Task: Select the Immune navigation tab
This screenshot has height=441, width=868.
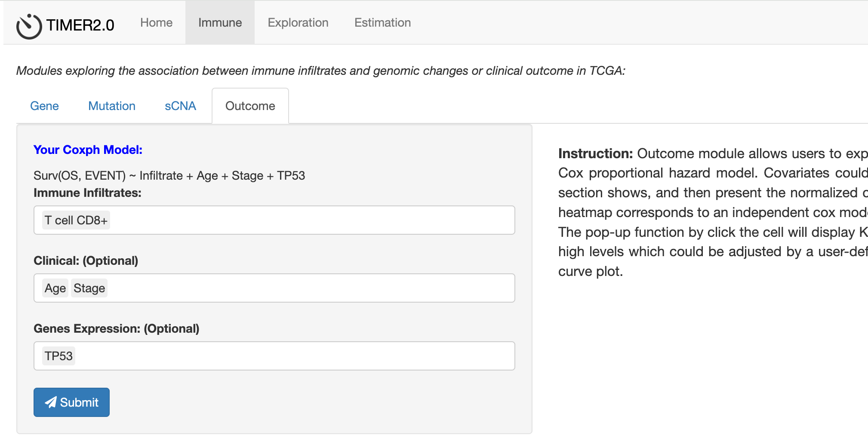Action: click(220, 23)
